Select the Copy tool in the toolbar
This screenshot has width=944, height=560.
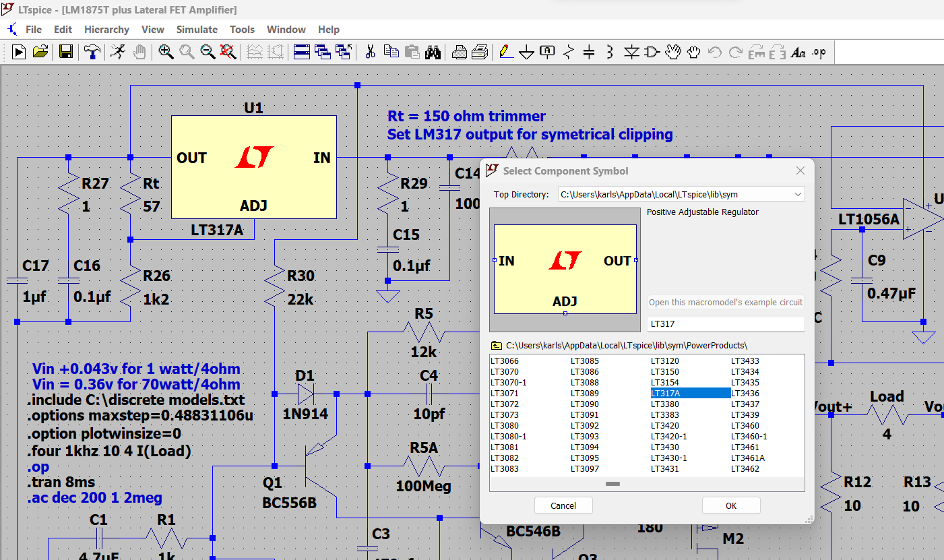pyautogui.click(x=391, y=51)
